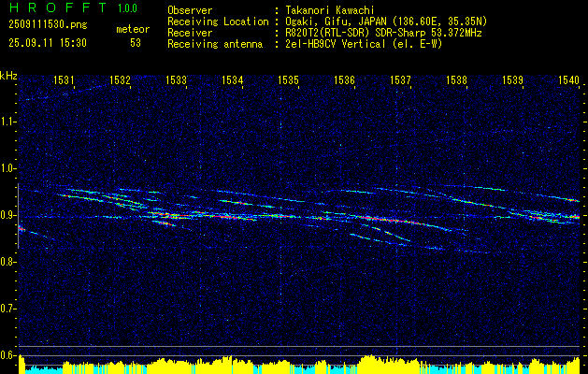Click the 1531 time marker
Viewport: 588px width, 374px height.
65,79
